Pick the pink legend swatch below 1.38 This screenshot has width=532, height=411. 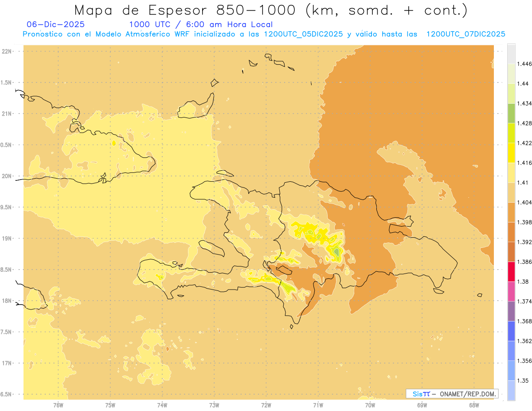coord(511,291)
